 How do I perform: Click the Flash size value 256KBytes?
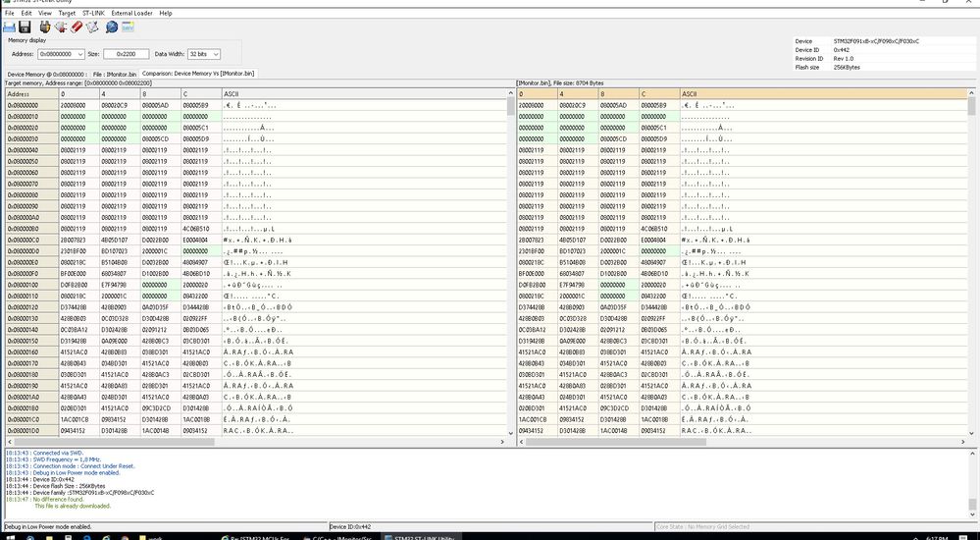pyautogui.click(x=847, y=67)
